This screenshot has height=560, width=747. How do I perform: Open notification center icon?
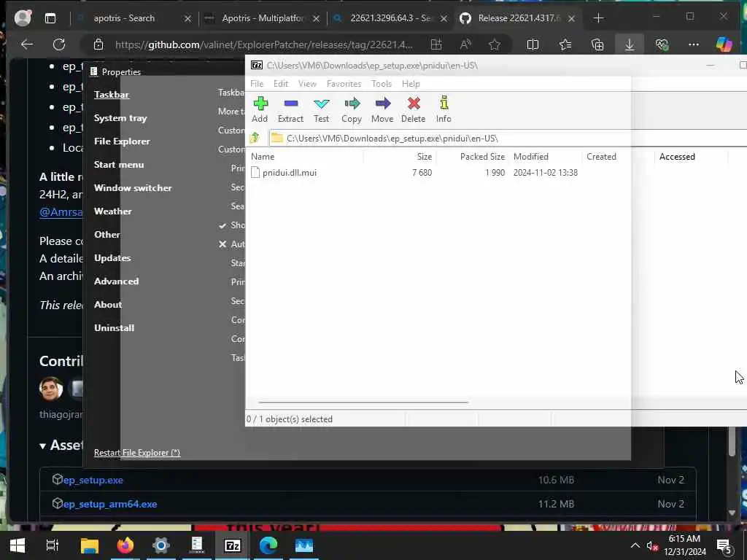[724, 545]
